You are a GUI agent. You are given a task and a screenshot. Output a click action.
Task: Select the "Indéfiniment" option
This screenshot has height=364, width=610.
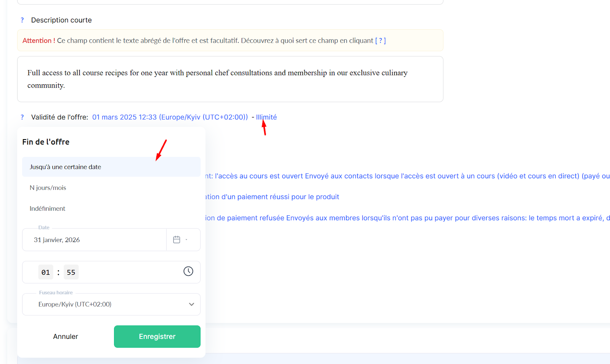pos(48,209)
